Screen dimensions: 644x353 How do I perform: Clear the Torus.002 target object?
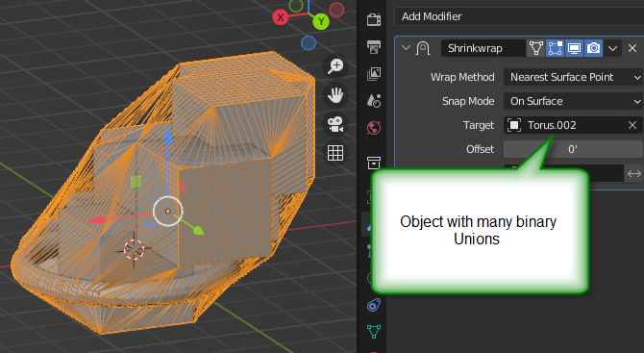(x=632, y=125)
